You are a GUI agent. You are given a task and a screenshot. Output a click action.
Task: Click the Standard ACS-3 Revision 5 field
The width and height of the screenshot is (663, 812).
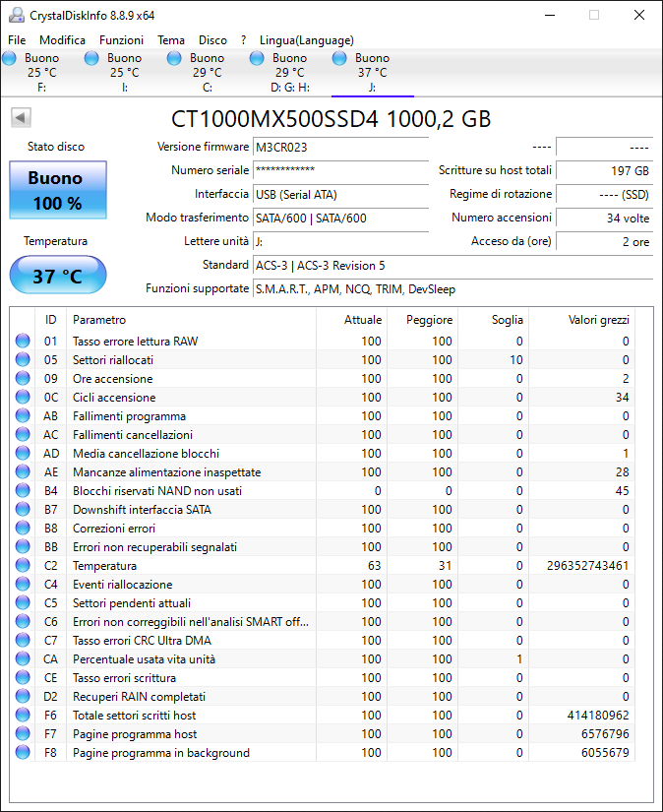(452, 265)
